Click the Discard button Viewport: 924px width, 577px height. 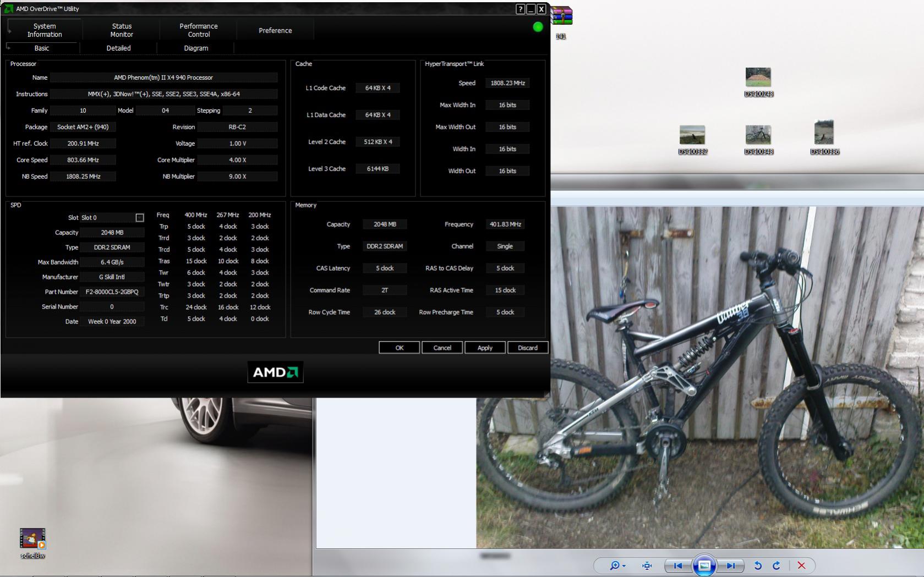point(528,348)
